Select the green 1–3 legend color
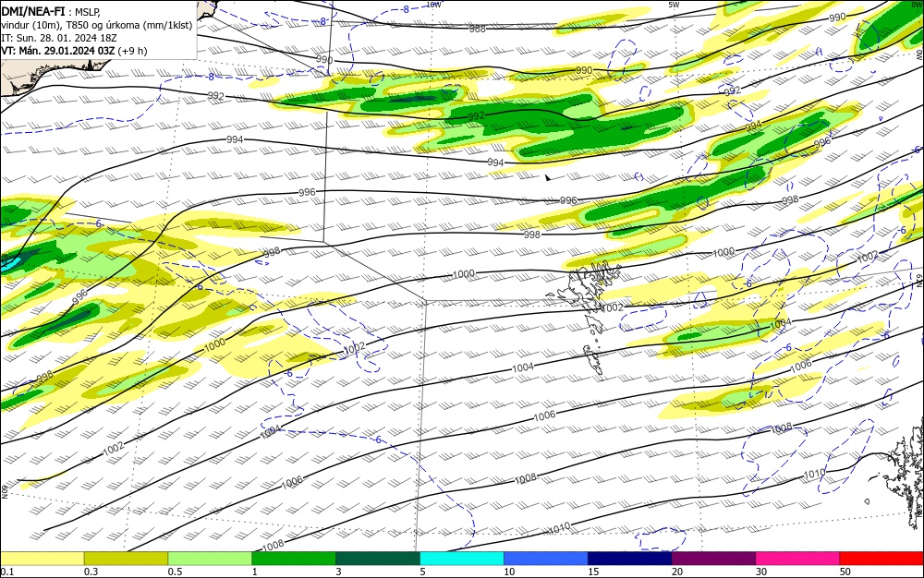The image size is (924, 578). (294, 559)
